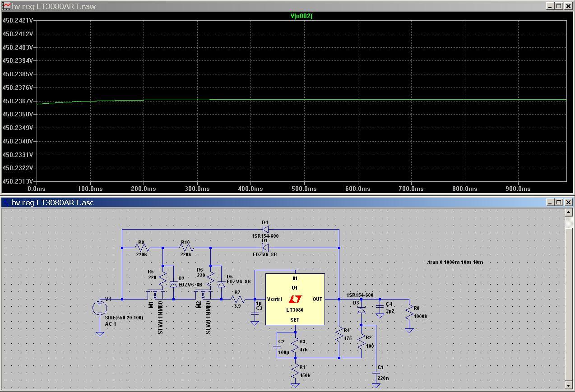Select resistor R3 symbol
Viewport: 575px width, 392px height.
(x=295, y=346)
